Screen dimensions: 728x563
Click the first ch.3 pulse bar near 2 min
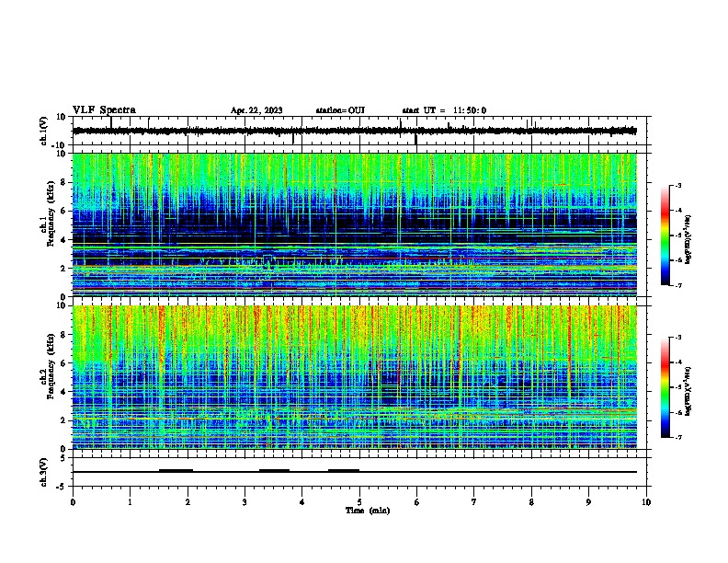click(176, 471)
